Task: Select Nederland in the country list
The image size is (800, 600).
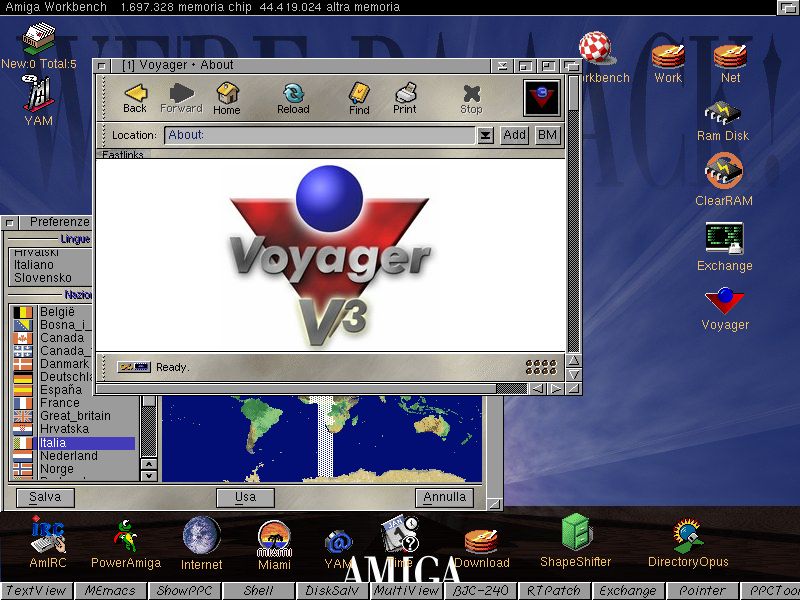Action: pos(69,456)
